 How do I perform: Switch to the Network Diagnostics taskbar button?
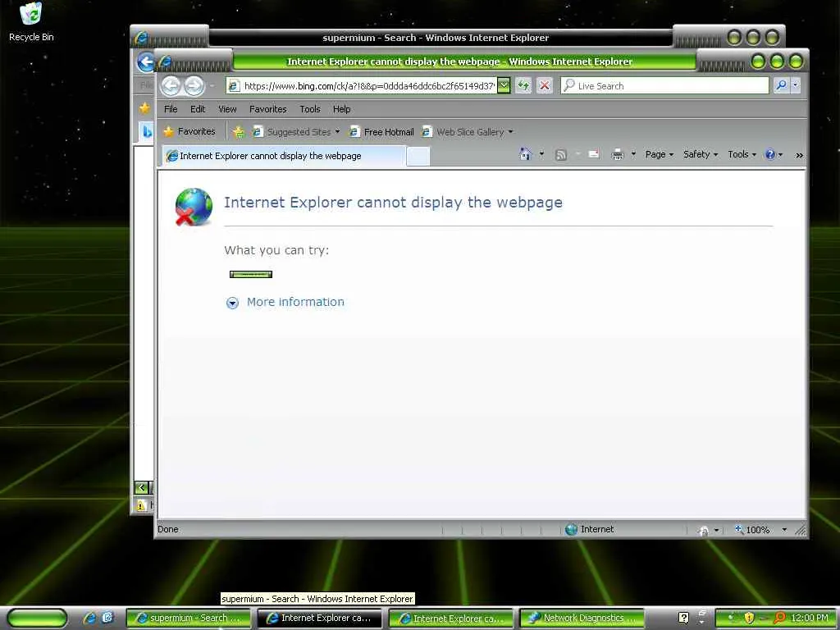[x=582, y=619]
